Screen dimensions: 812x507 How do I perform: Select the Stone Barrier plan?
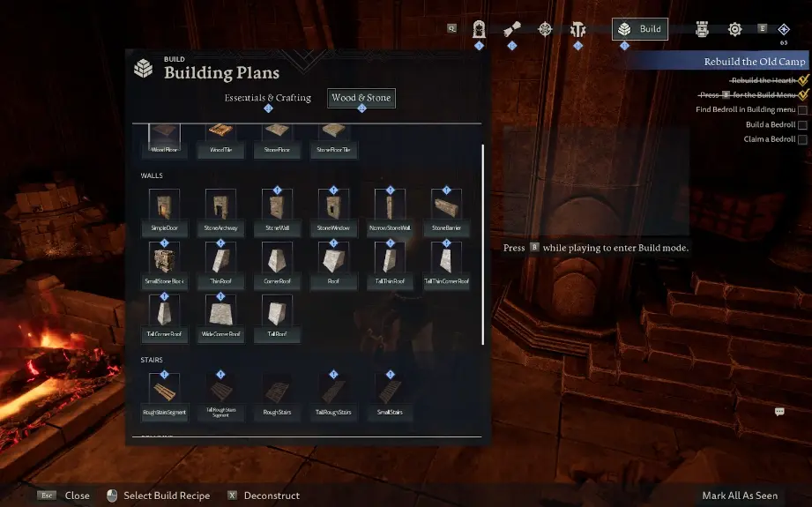(x=446, y=212)
